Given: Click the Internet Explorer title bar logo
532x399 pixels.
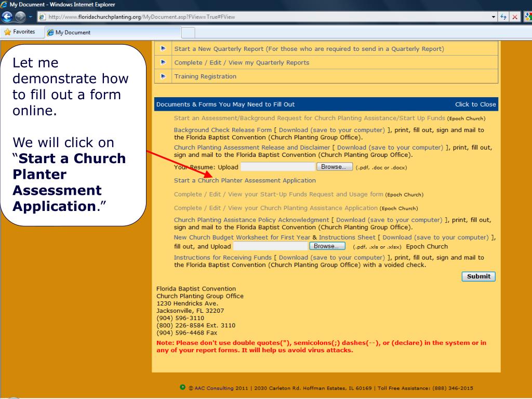Looking at the screenshot, I should coord(4,4).
